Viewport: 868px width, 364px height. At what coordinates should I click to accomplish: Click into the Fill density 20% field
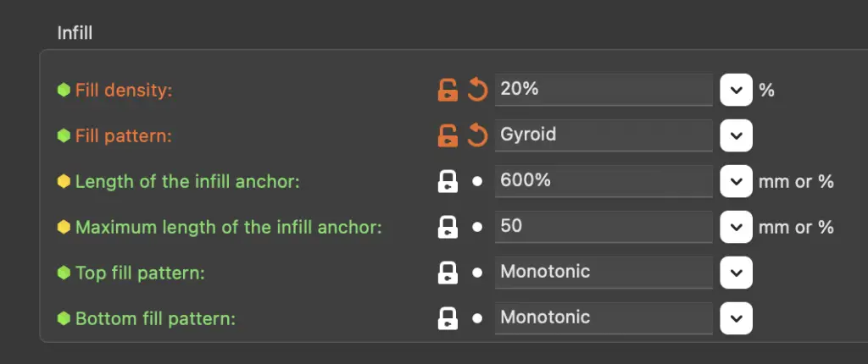point(604,90)
